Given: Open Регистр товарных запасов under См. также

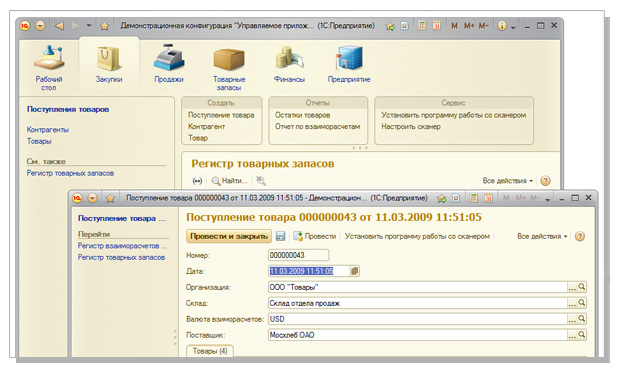Looking at the screenshot, I should pyautogui.click(x=70, y=173).
